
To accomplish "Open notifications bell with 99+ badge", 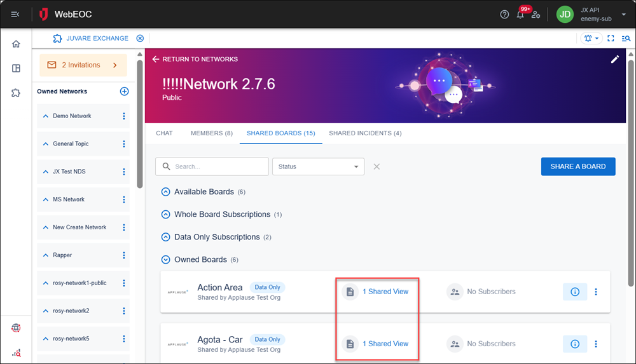I will [522, 13].
